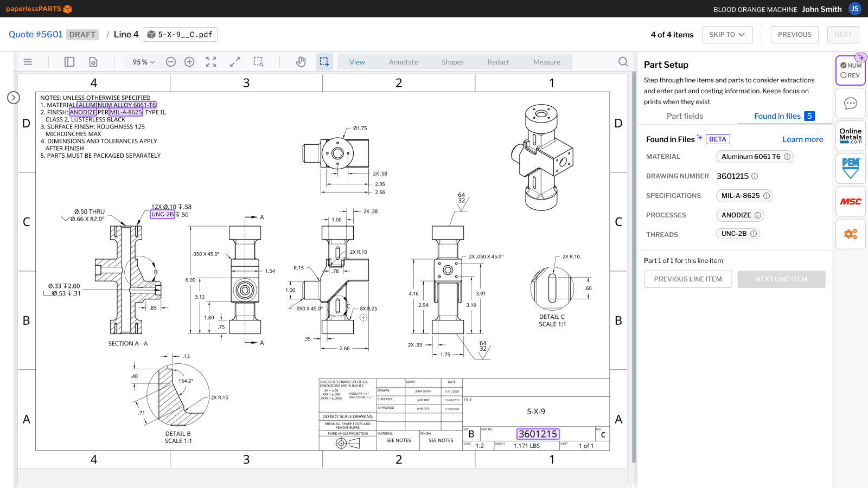Screen dimensions: 868x488
Task: Toggle the thumbnail sidebar view
Action: tap(69, 62)
